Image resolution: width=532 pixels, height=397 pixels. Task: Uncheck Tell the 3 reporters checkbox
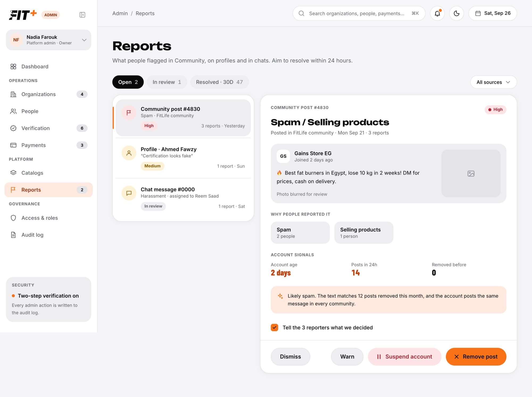coord(275,327)
